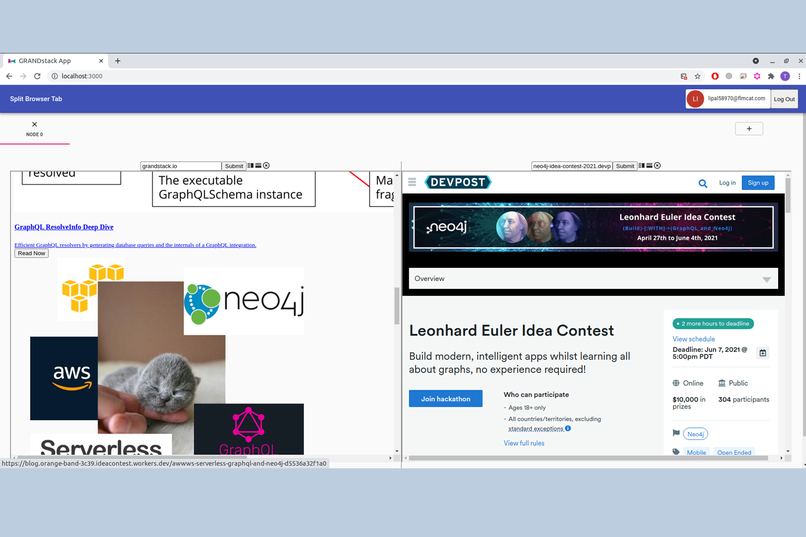806x537 pixels.
Task: Click the Log Out button
Action: point(784,99)
